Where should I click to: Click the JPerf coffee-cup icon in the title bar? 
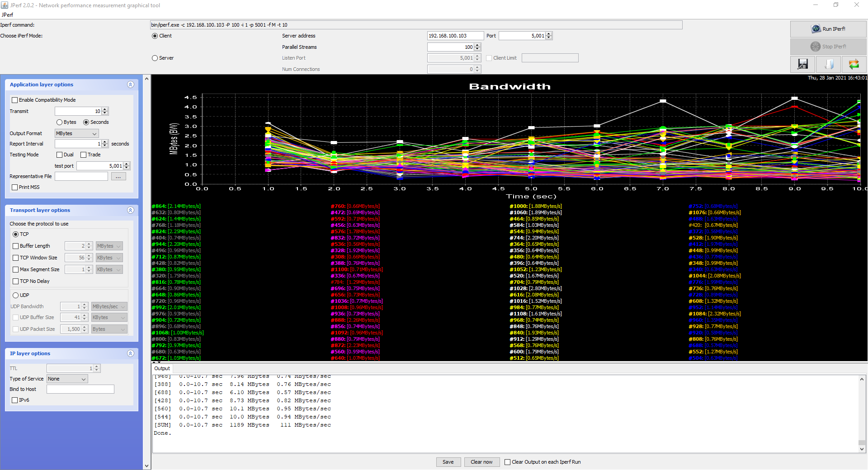coord(5,5)
